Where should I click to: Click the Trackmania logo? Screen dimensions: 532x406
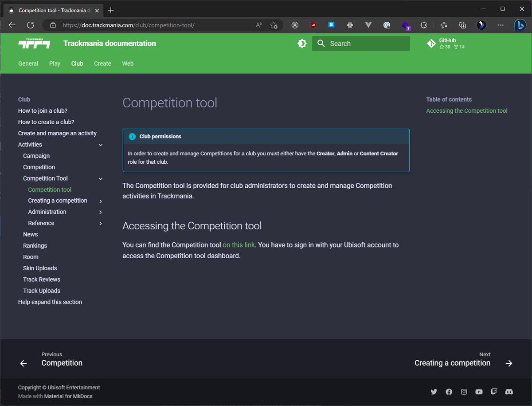[34, 43]
